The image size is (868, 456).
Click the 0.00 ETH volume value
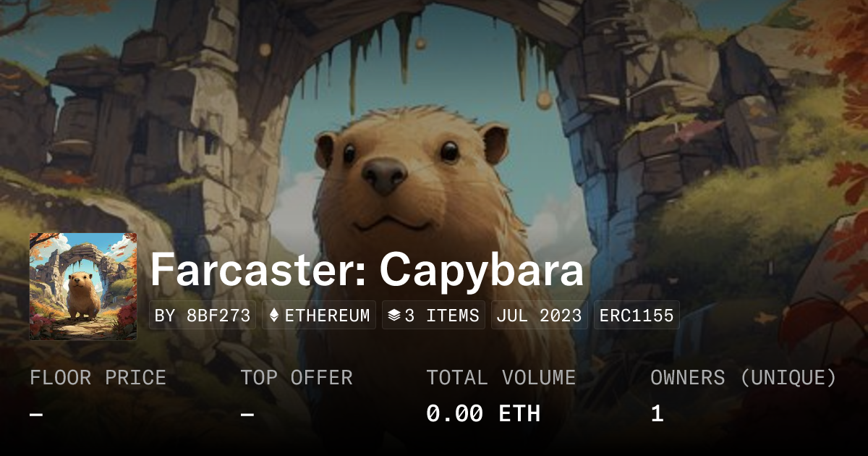(483, 414)
